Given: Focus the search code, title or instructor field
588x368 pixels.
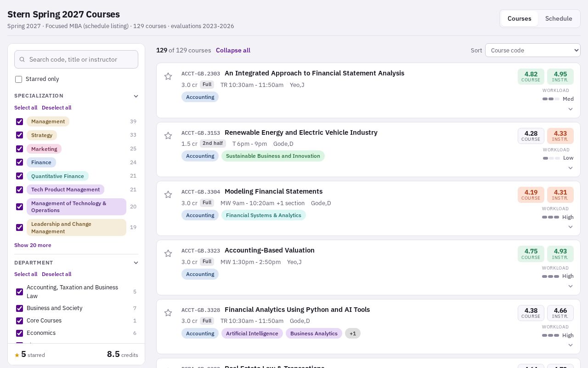Looking at the screenshot, I should pyautogui.click(x=76, y=59).
